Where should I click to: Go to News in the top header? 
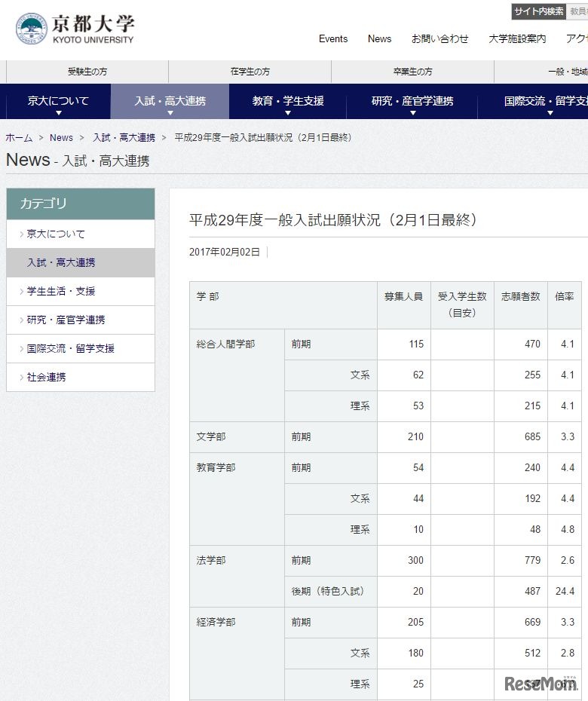click(x=379, y=39)
